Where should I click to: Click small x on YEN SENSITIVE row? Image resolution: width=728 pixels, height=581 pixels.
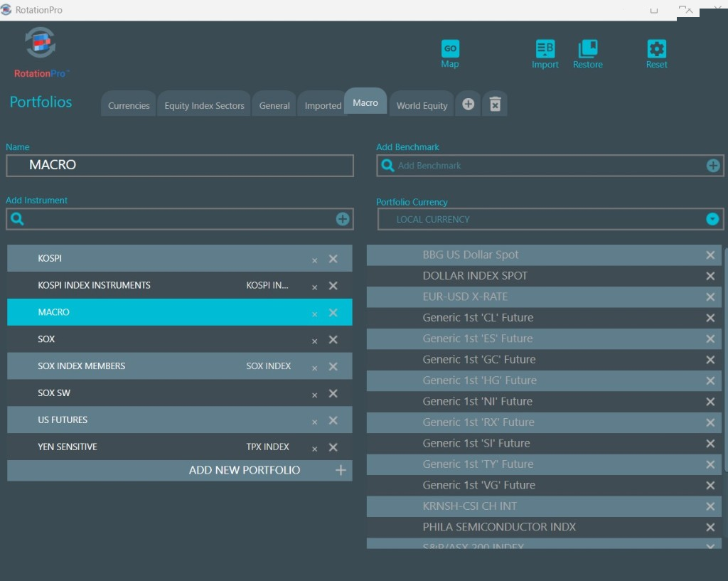pyautogui.click(x=314, y=449)
